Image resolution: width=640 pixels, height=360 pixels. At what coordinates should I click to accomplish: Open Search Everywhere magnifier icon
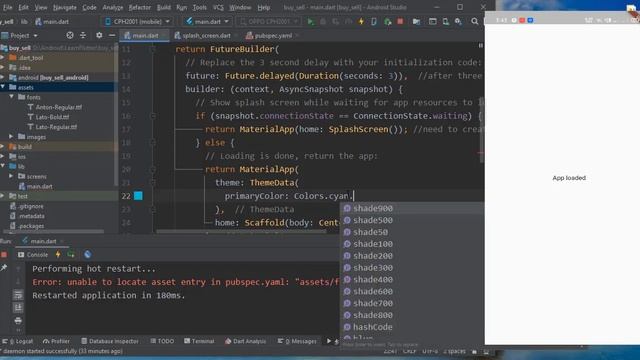474,22
